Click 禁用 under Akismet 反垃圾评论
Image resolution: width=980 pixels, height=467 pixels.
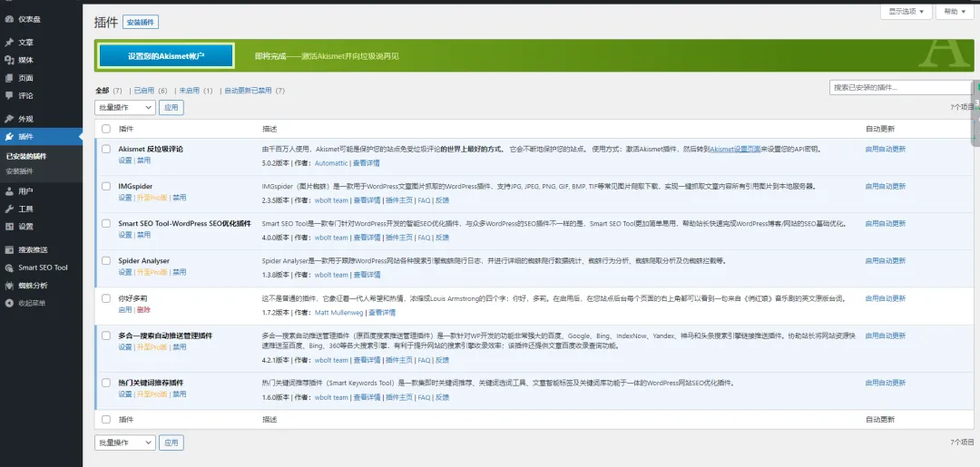point(143,161)
